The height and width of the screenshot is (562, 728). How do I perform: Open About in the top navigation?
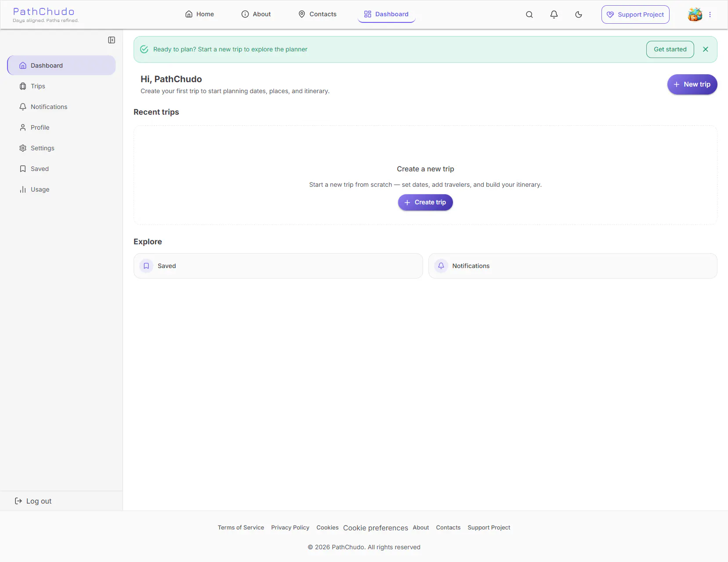point(256,14)
